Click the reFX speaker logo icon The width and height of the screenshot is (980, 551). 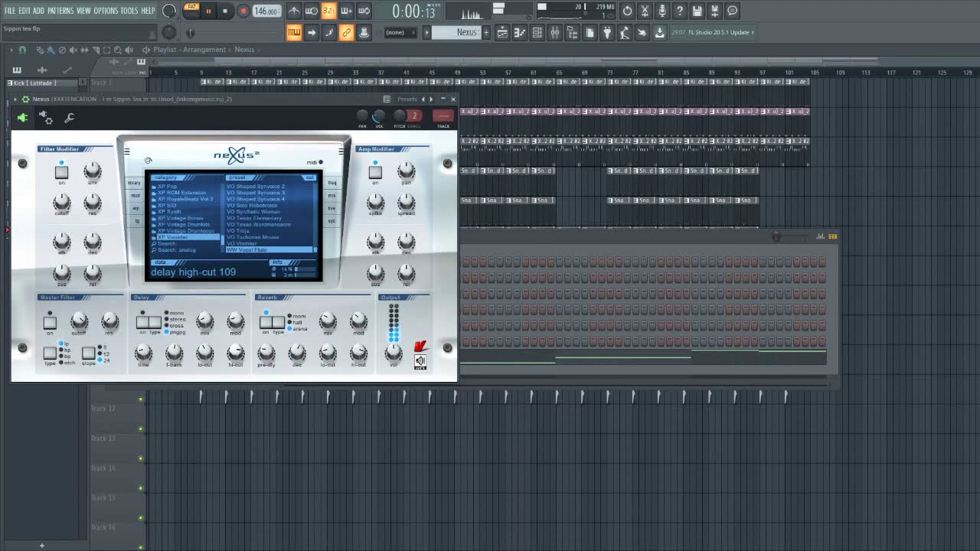click(x=420, y=362)
